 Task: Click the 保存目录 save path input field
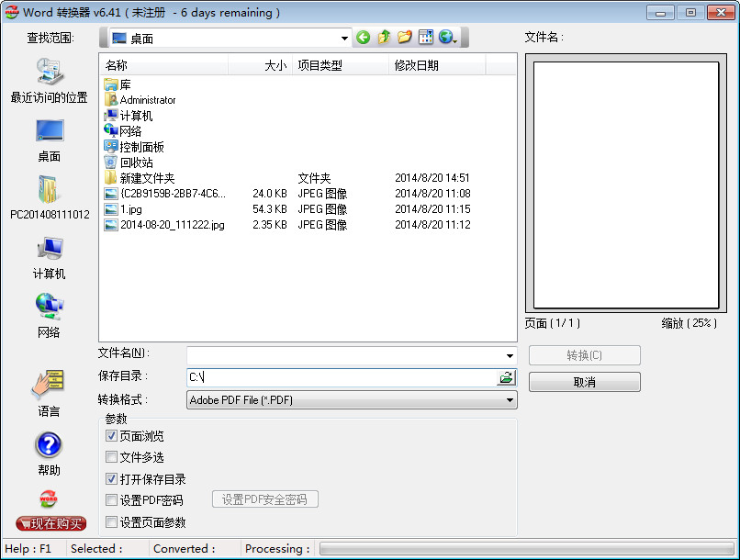tap(340, 377)
